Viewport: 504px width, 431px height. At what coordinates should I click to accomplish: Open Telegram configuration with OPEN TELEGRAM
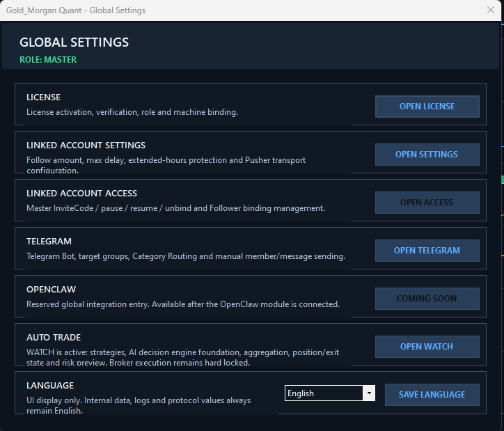[x=427, y=251]
